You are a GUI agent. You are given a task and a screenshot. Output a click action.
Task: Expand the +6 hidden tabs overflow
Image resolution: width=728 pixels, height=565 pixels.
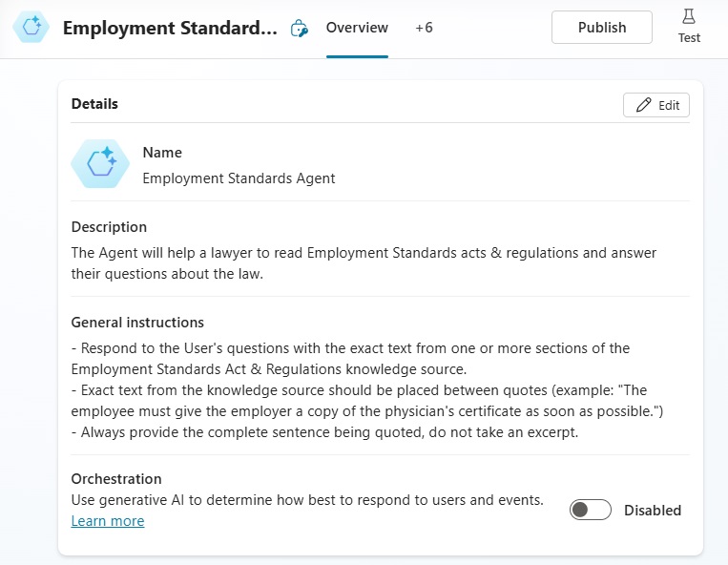[424, 28]
